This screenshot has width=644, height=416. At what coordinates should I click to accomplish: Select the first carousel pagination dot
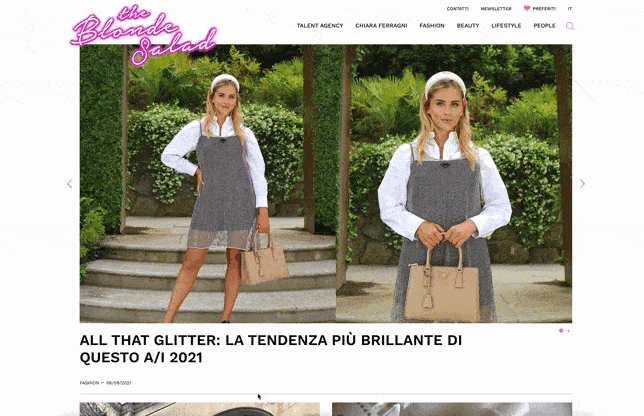(x=561, y=331)
